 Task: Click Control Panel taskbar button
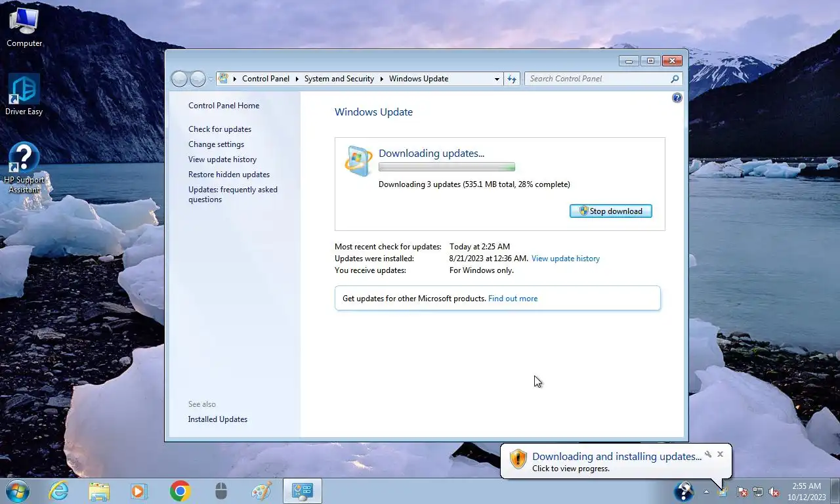[303, 491]
